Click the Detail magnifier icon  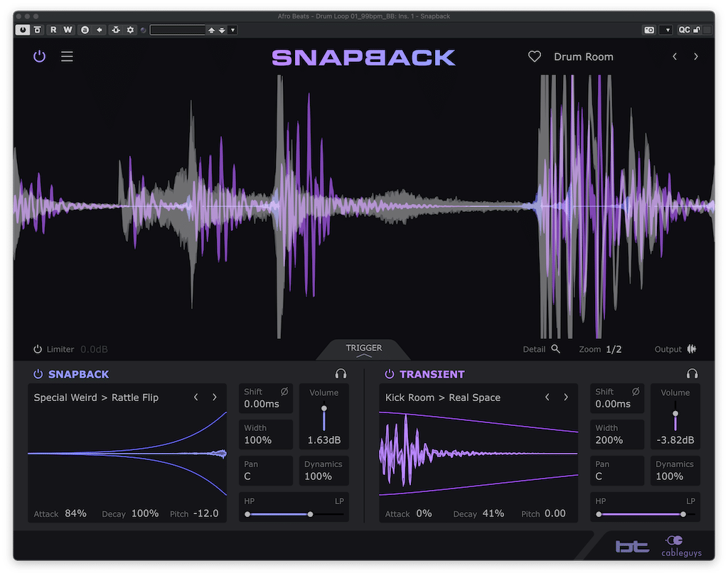[555, 349]
